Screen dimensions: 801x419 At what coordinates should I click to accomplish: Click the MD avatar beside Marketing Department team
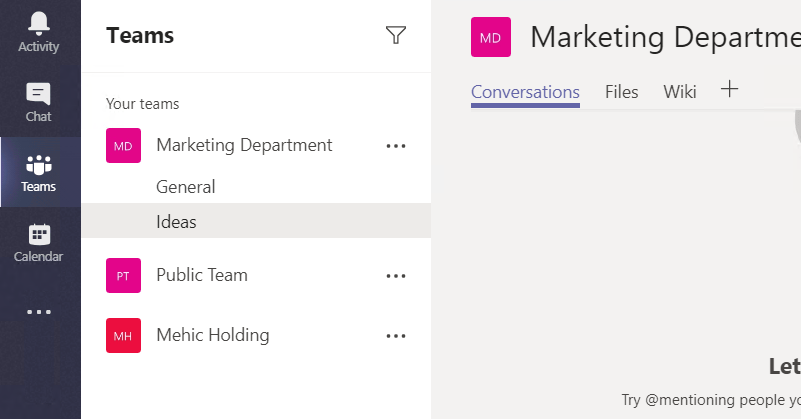pos(123,146)
